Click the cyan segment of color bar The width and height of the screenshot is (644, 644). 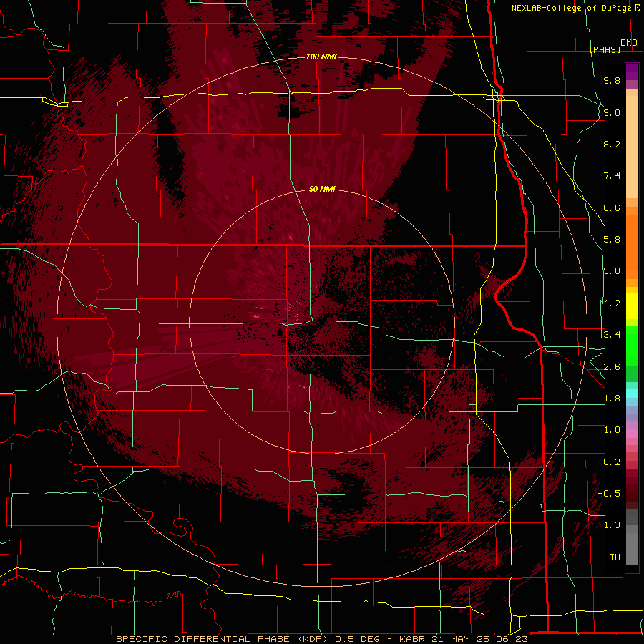[632, 394]
